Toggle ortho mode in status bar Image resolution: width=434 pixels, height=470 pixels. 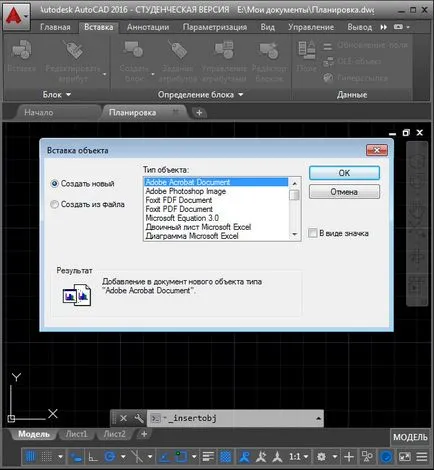pos(93,457)
